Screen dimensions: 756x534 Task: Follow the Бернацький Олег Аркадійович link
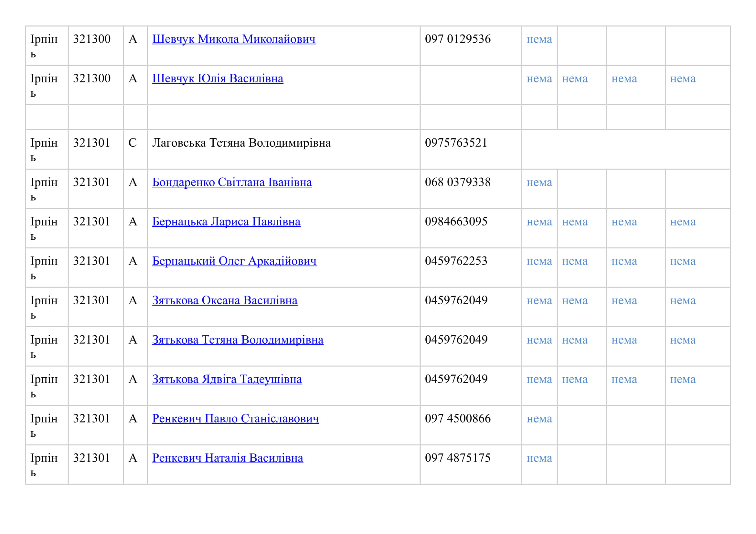pos(234,261)
